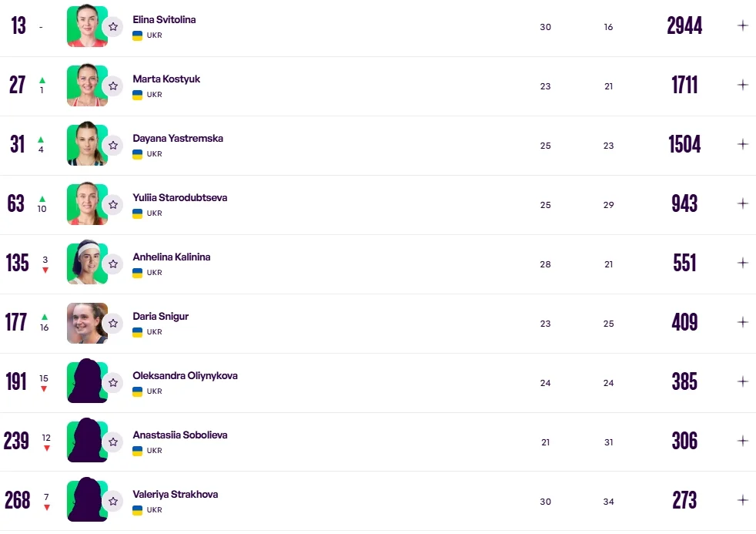Click the star icon next to Daria Snigur
Screen dimensions: 756x534
pyautogui.click(x=113, y=324)
